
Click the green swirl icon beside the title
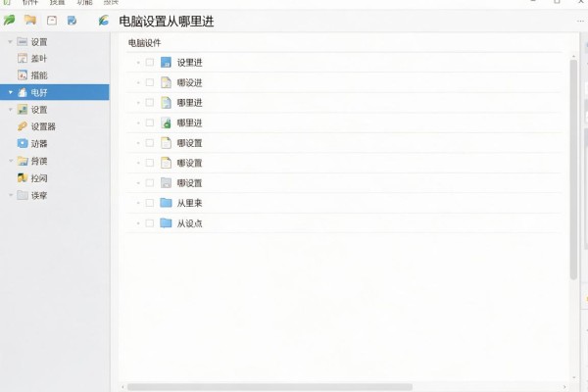104,21
